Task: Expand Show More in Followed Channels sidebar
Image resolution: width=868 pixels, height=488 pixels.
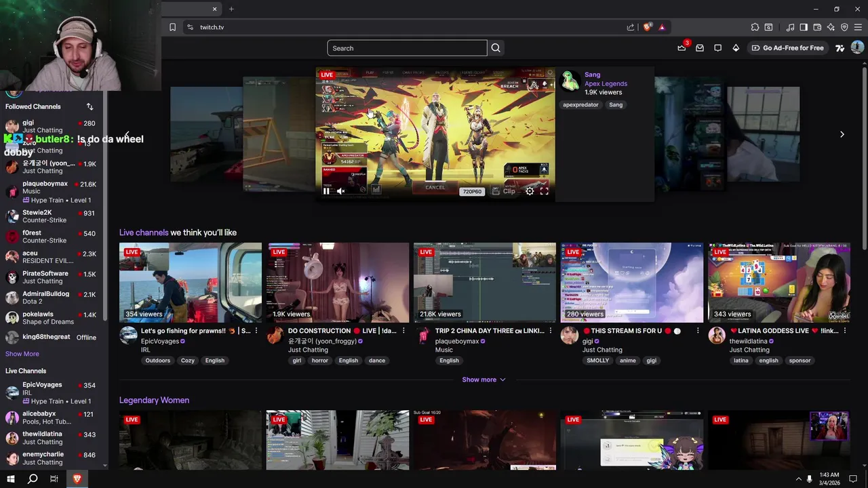Action: pos(22,354)
